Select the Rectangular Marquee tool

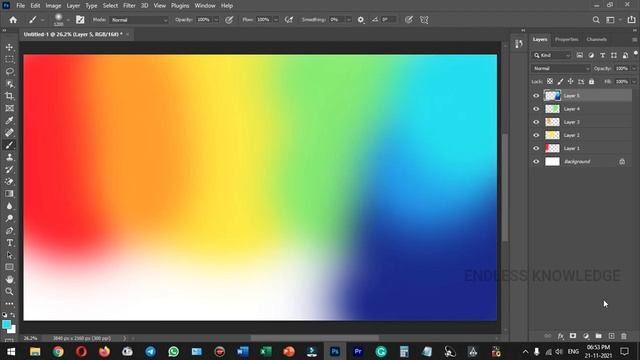point(9,60)
